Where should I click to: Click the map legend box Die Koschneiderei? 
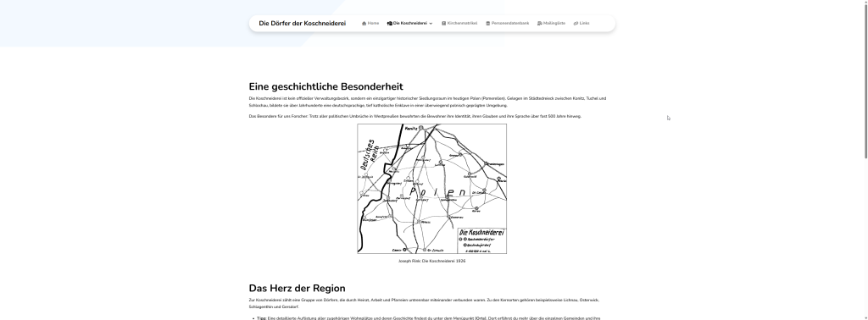coord(481,240)
